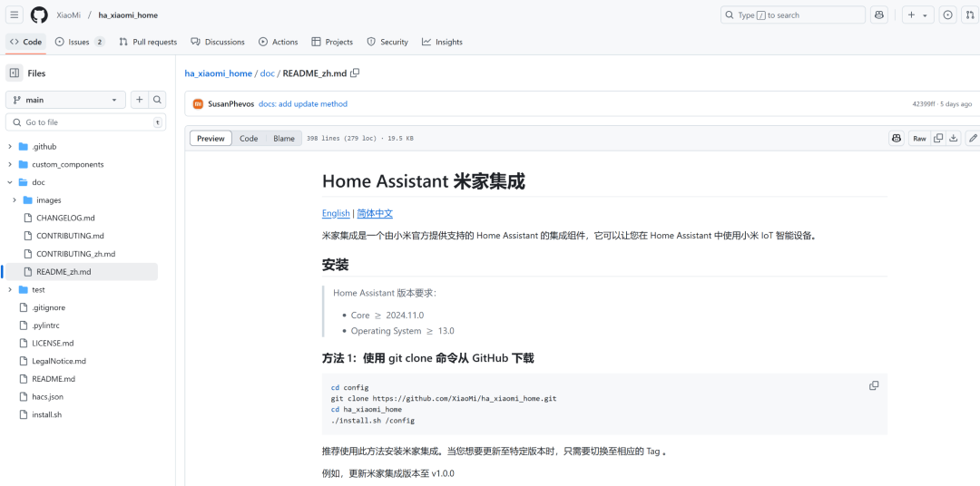Open the create new plus menu

(x=917, y=15)
